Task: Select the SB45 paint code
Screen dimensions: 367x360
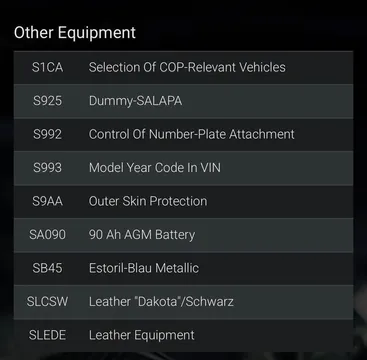Action: (47, 268)
